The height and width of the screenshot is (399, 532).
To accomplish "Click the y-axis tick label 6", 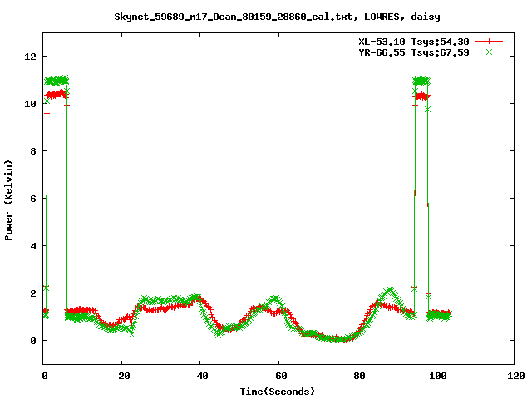I will click(33, 199).
